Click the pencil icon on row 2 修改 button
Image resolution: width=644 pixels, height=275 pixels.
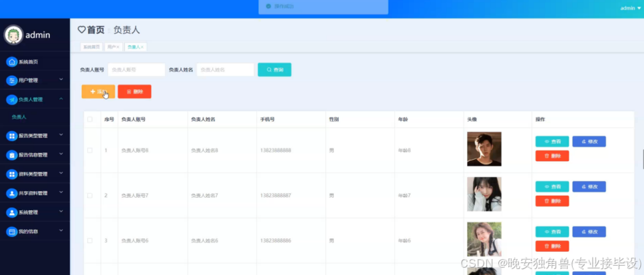coord(584,186)
